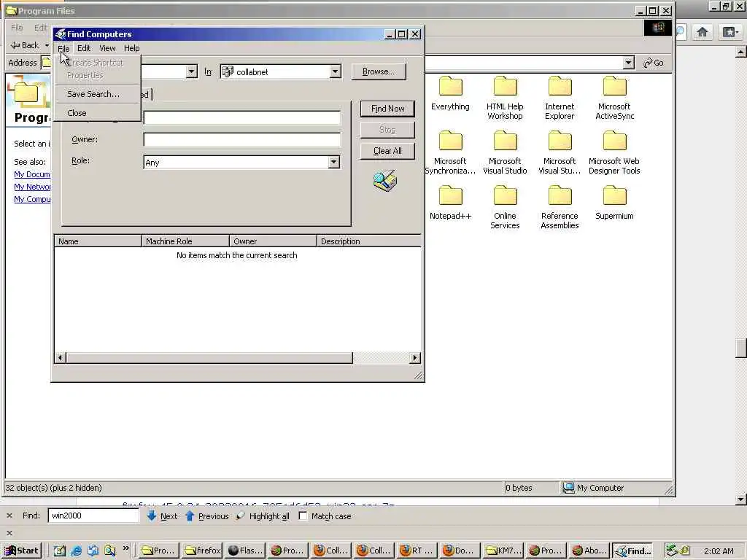This screenshot has height=560, width=747.
Task: Open the Microsoft ActiveSync folder
Action: coord(614,98)
